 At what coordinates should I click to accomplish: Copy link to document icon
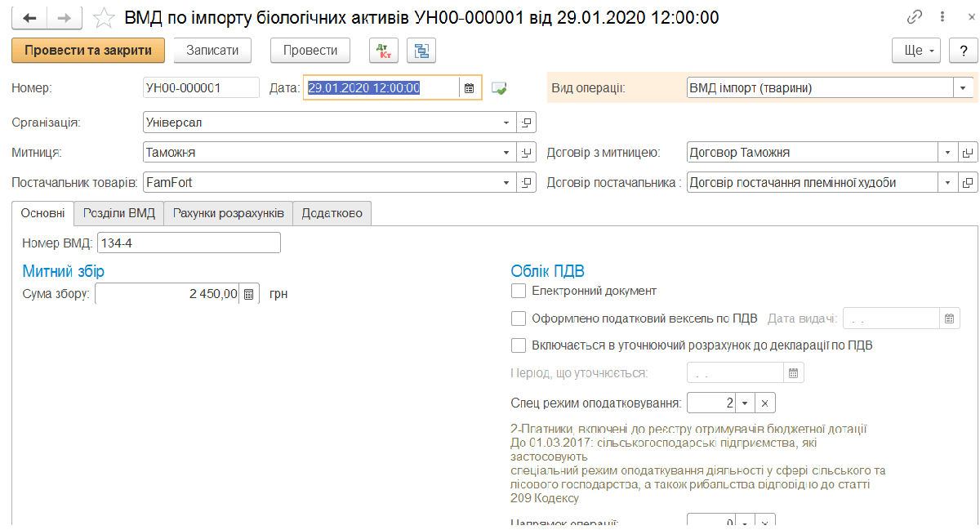tap(914, 17)
